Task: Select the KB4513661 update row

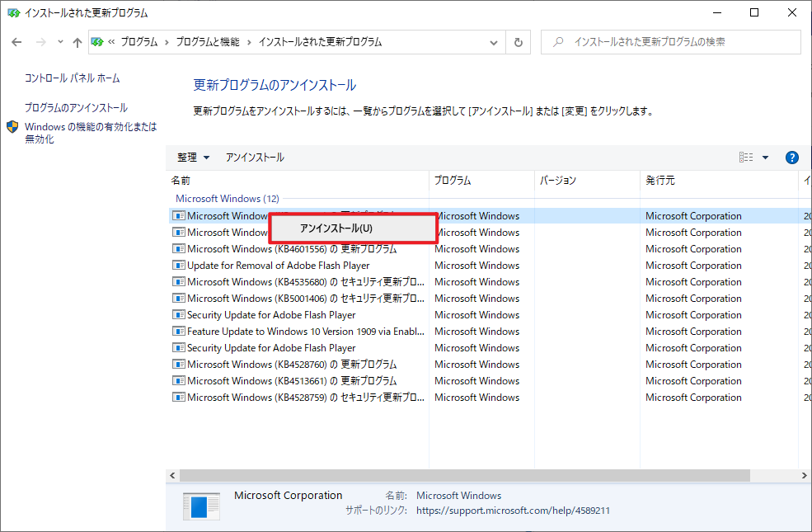Action: 490,381
